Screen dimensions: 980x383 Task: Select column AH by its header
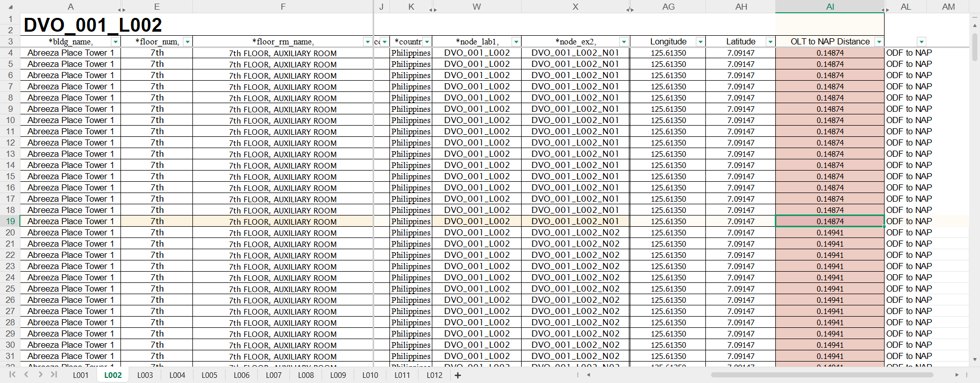(741, 7)
